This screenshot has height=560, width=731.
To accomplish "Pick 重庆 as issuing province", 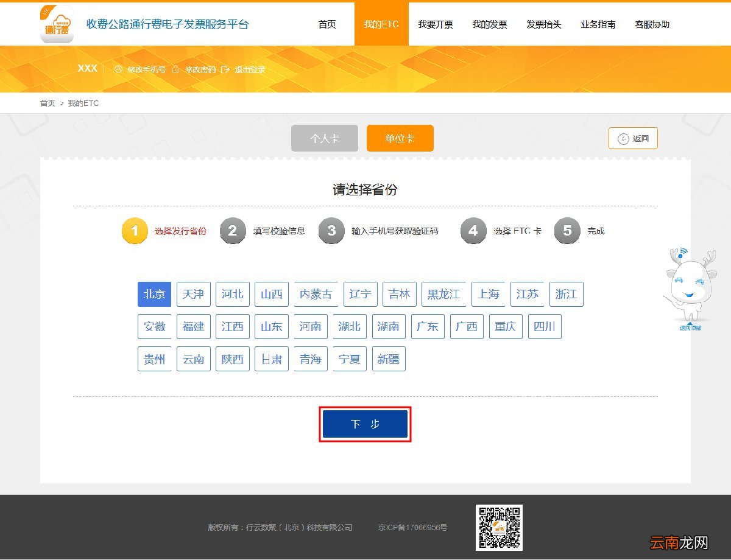I will tap(505, 326).
